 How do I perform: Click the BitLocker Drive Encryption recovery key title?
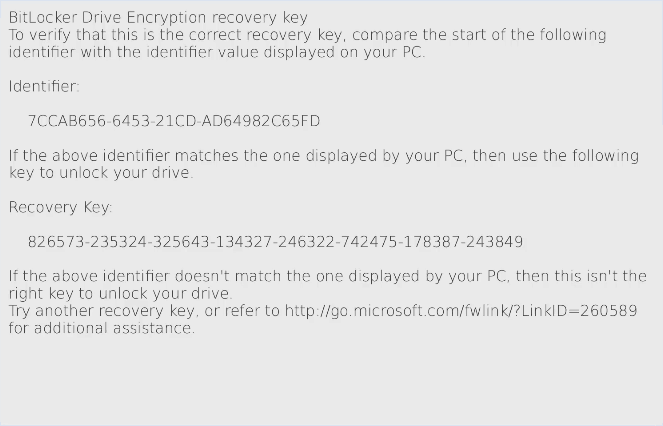pos(158,18)
